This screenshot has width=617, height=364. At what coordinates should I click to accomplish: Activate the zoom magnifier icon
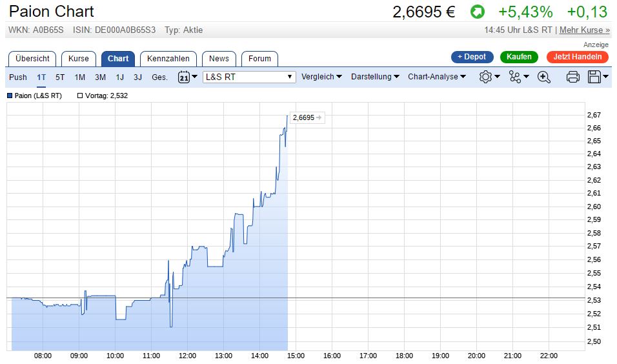coord(544,77)
